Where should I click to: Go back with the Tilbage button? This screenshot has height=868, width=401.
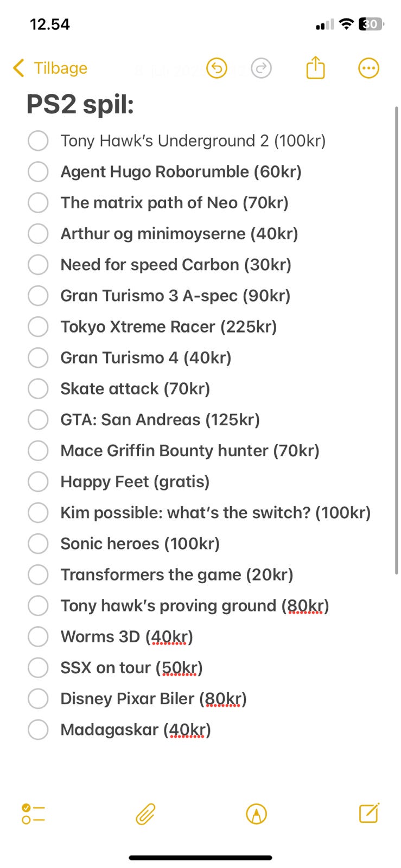(60, 68)
